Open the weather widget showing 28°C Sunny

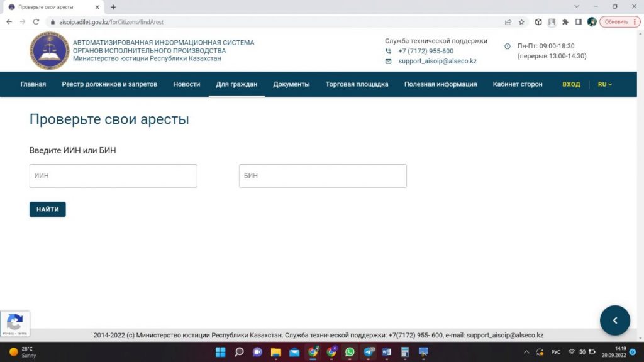[x=23, y=352]
